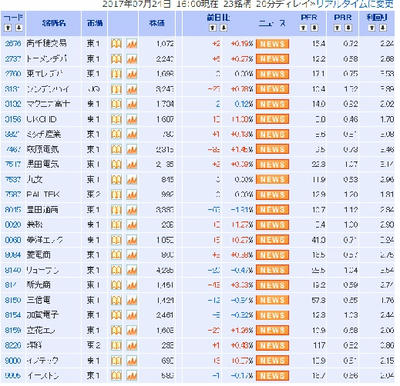
Task: Open chart icon for リョーサン row
Action: tap(132, 270)
